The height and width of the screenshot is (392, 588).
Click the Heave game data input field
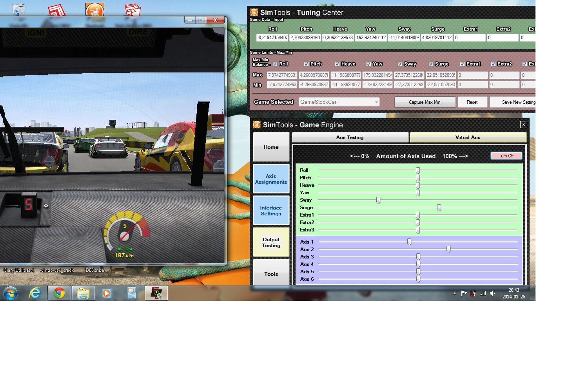338,38
